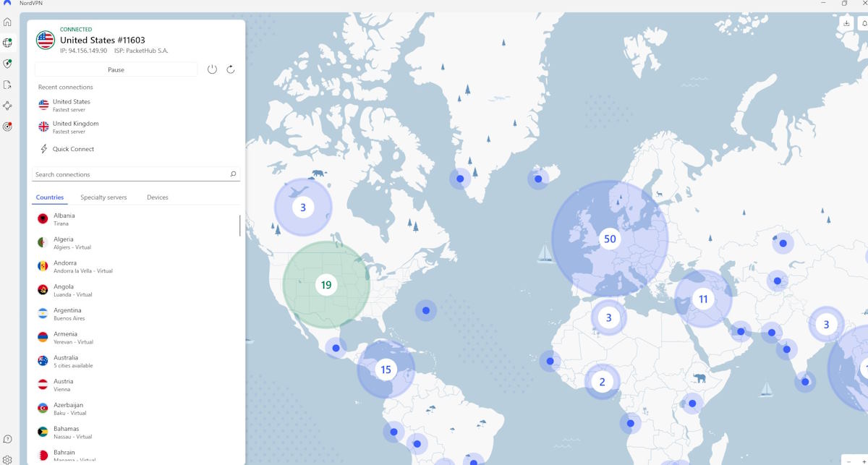This screenshot has width=868, height=465.
Task: Click the NordVPN logo in title bar
Action: (x=7, y=3)
